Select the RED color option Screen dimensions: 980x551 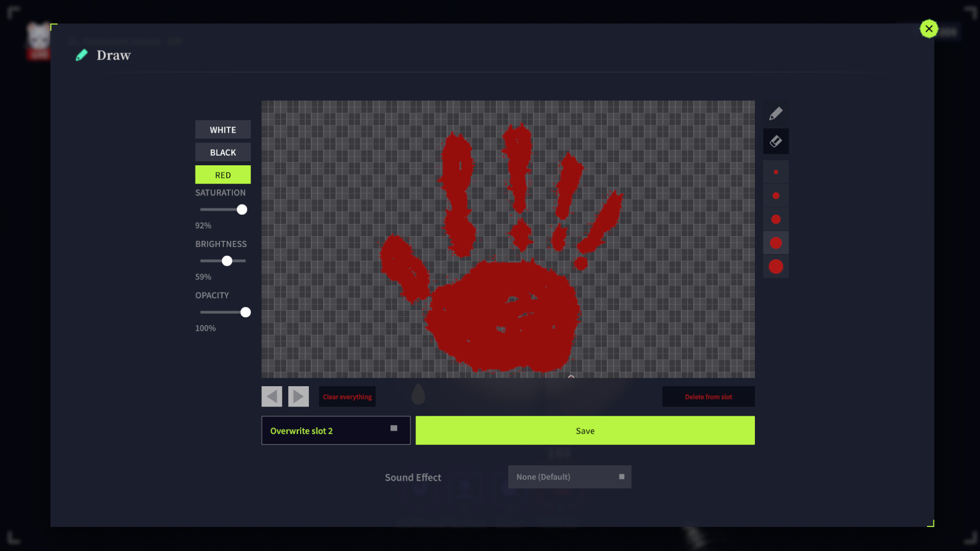click(223, 174)
